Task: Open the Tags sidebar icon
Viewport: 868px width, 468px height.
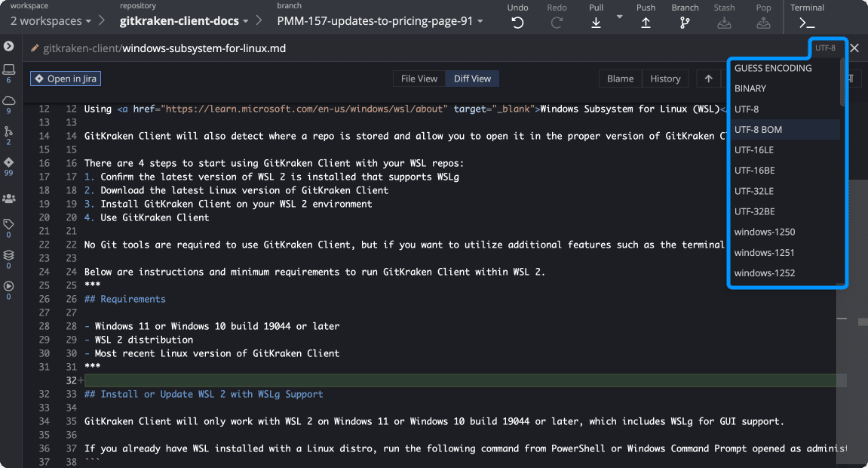Action: [x=8, y=223]
